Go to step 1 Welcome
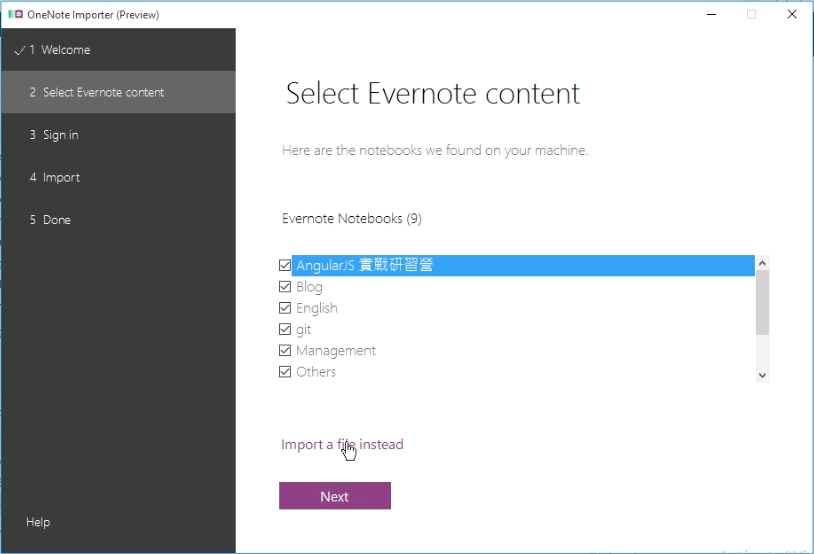This screenshot has height=554, width=814. coord(118,50)
